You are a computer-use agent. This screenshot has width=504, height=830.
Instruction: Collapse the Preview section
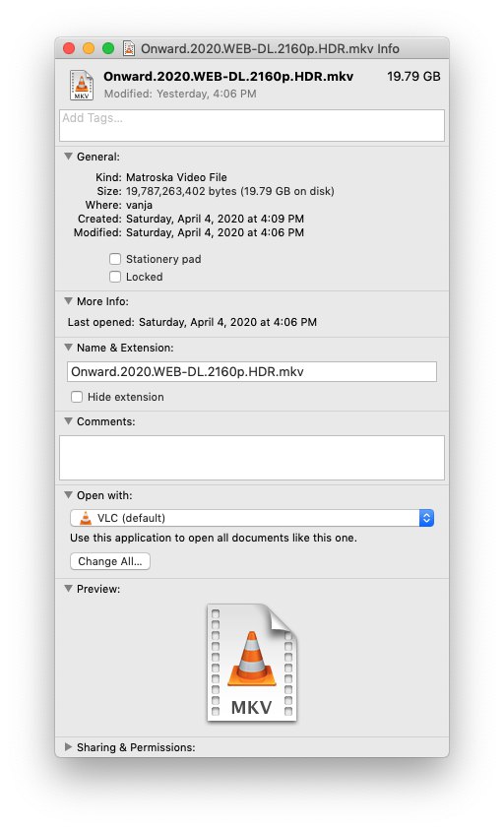click(68, 588)
